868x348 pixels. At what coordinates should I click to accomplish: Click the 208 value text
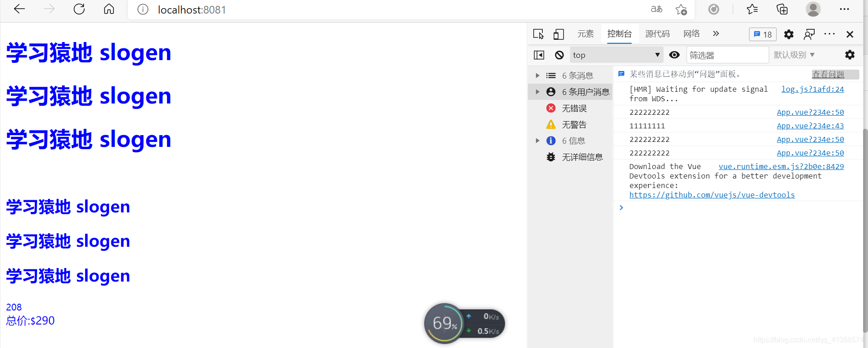click(14, 307)
